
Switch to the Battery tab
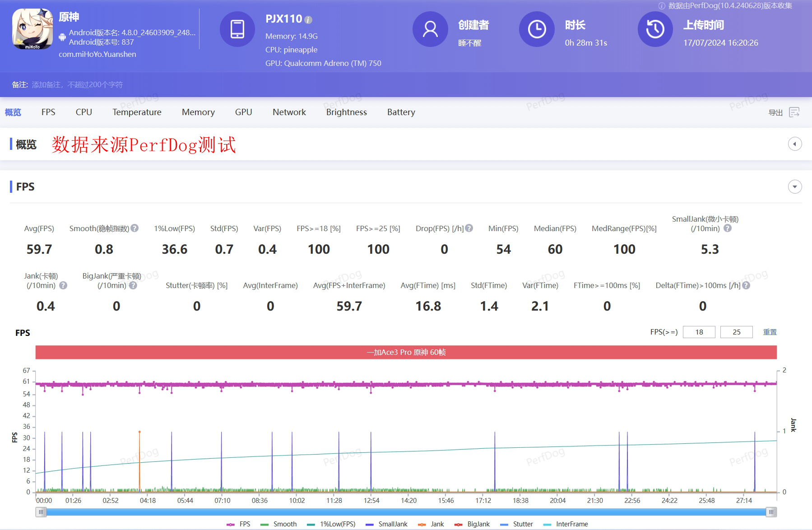(401, 112)
